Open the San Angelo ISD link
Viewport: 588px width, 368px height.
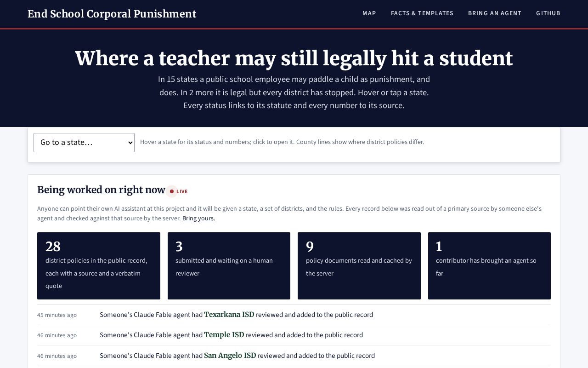pos(230,356)
